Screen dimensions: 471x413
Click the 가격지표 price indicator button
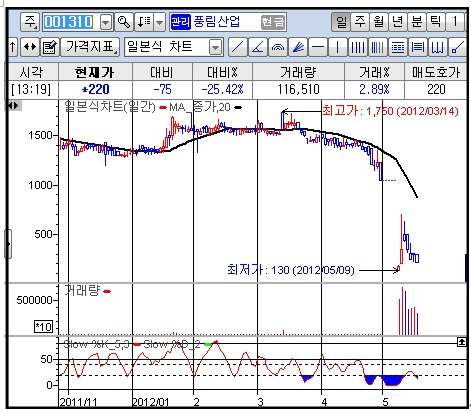point(90,47)
